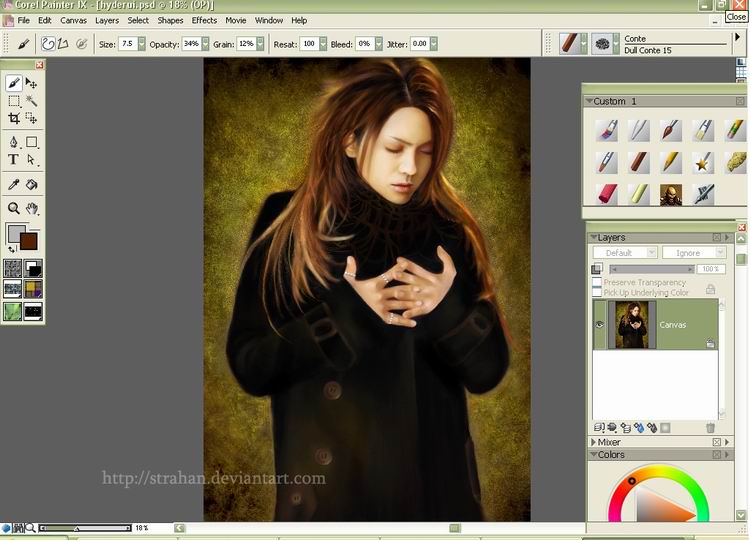Choose the Pen tool
This screenshot has width=750, height=540.
[x=14, y=142]
